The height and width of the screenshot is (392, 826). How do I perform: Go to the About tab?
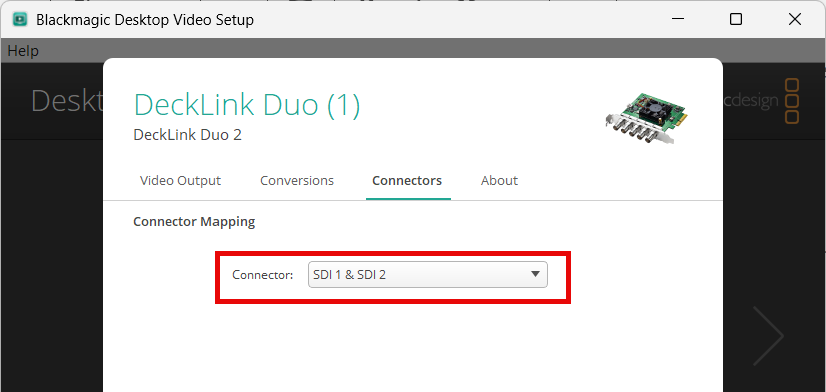coord(499,181)
